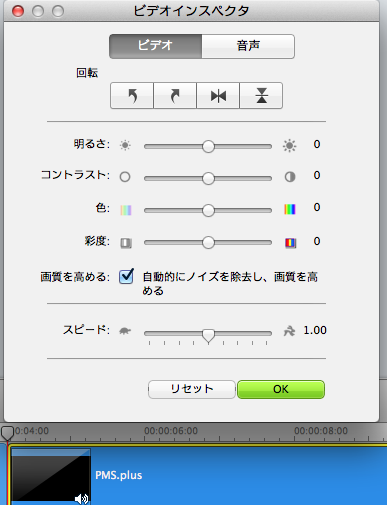
Task: Click the rabbit fast-speed icon
Action: tap(289, 331)
